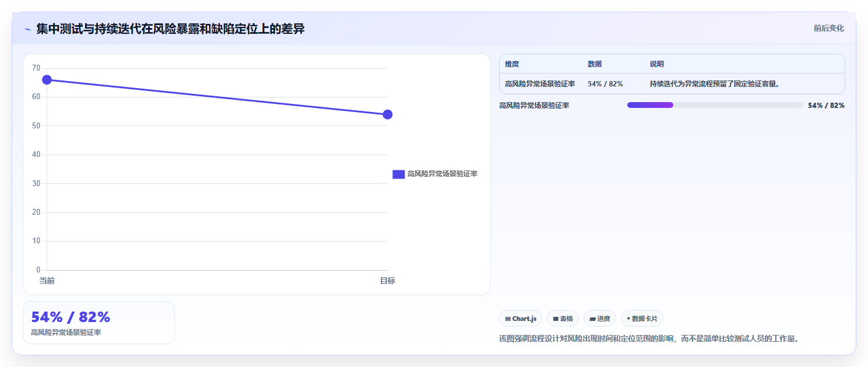Click the lightning icon beside the title
The width and height of the screenshot is (868, 367).
point(27,29)
